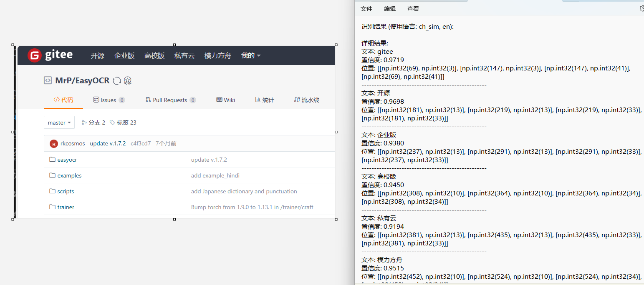
Task: Click the 企业版 navigation link
Action: pos(124,55)
